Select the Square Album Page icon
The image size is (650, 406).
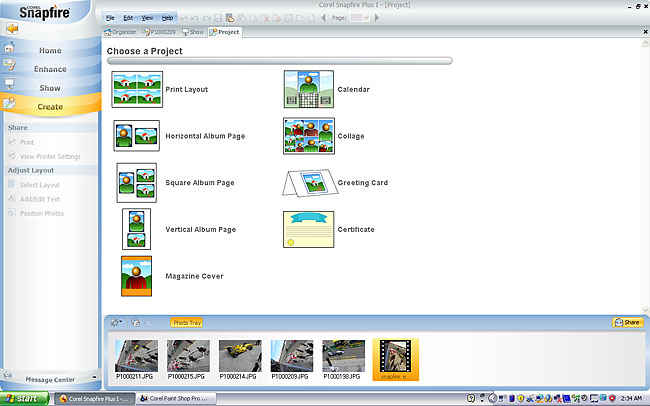pyautogui.click(x=136, y=183)
